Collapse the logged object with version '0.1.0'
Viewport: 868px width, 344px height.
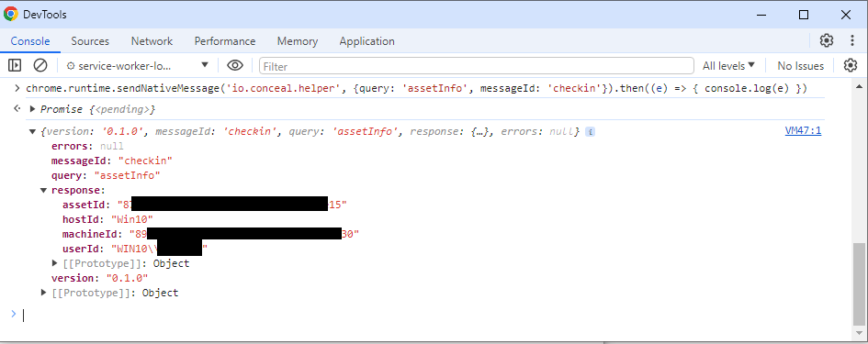32,131
